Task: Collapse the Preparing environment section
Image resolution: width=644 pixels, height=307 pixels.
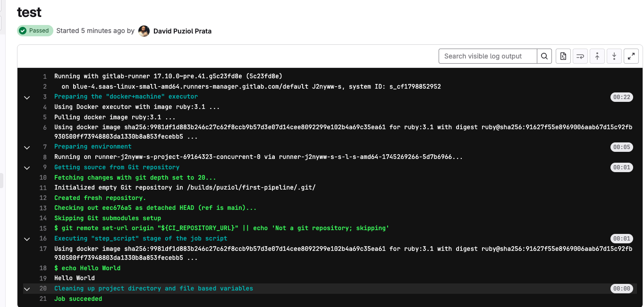Action: [x=27, y=147]
